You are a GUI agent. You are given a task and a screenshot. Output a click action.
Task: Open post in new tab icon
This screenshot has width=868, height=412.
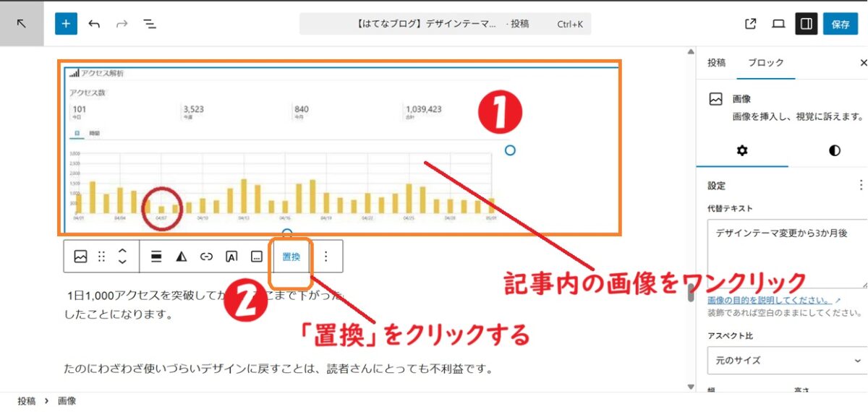click(x=751, y=24)
